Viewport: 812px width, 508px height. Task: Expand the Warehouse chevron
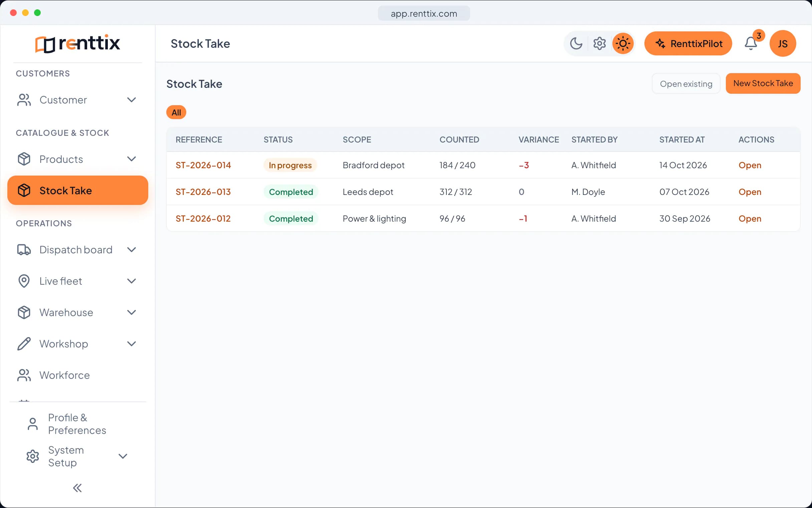132,312
